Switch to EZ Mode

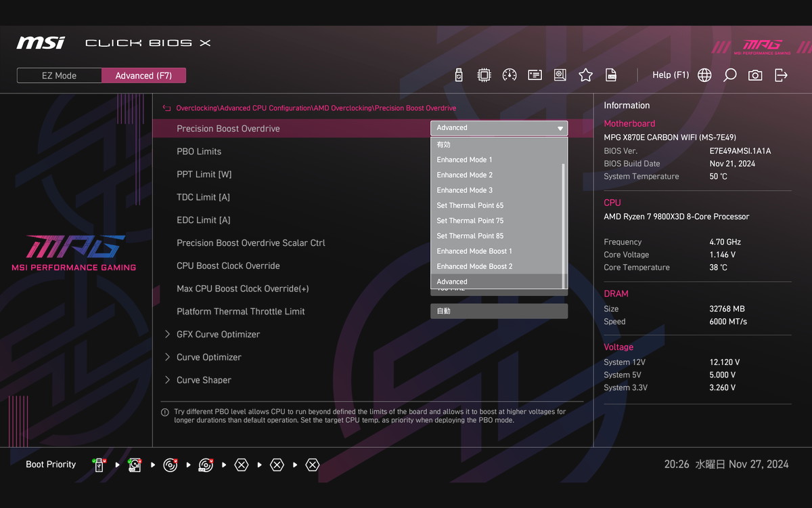point(60,76)
